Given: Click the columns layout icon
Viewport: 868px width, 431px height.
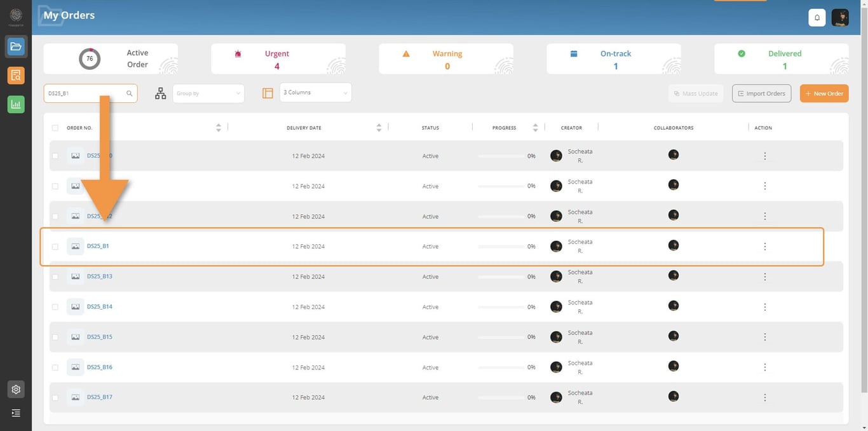Looking at the screenshot, I should click(268, 93).
